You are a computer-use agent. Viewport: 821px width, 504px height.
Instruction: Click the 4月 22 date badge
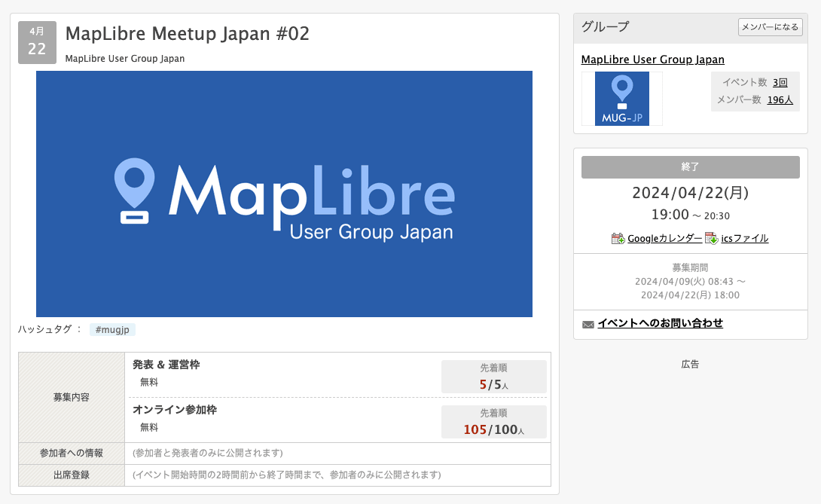click(37, 42)
